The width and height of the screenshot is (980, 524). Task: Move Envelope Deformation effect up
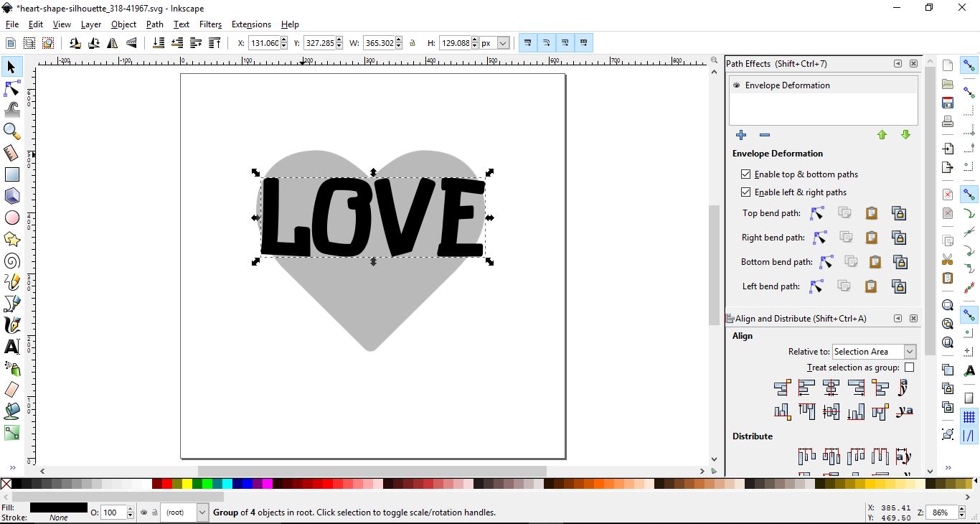[x=882, y=136]
